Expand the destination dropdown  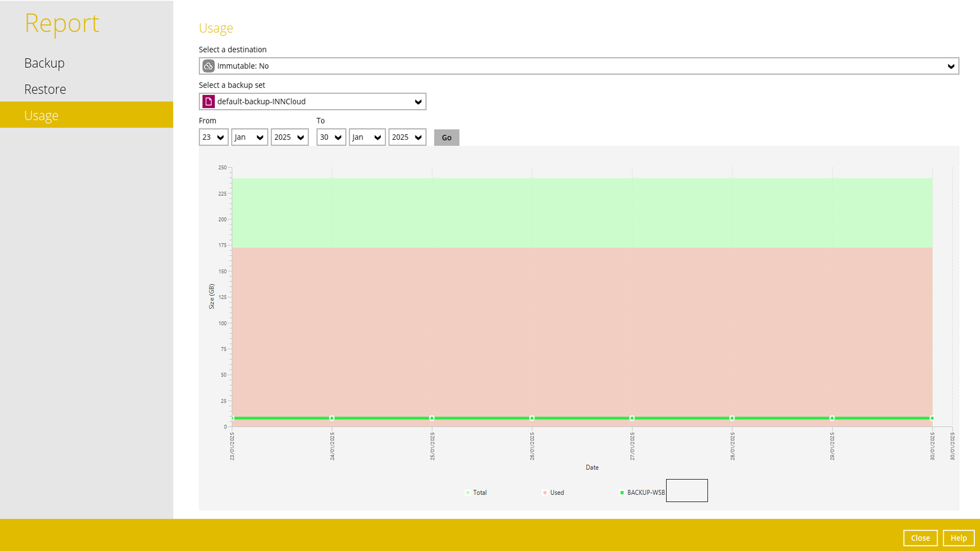coord(950,66)
